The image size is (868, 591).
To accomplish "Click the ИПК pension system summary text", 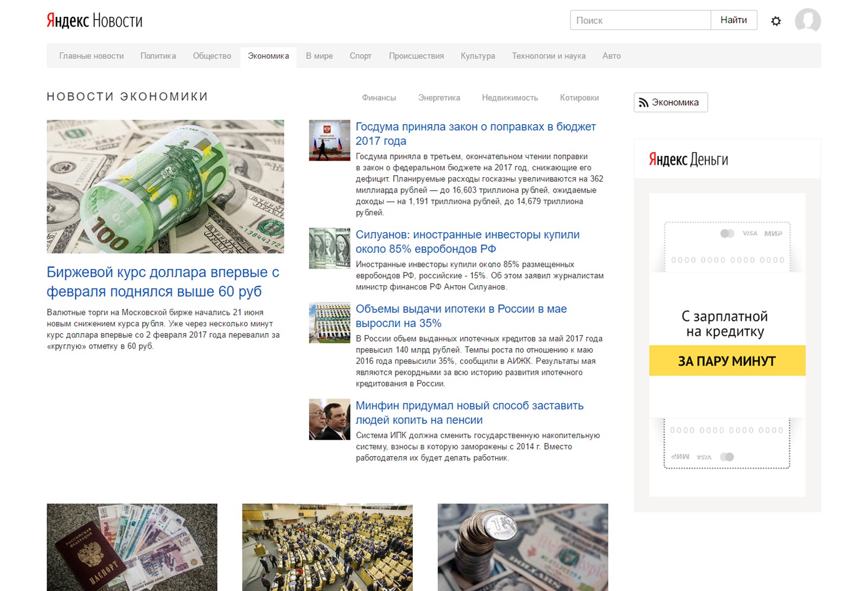I will pyautogui.click(x=478, y=447).
